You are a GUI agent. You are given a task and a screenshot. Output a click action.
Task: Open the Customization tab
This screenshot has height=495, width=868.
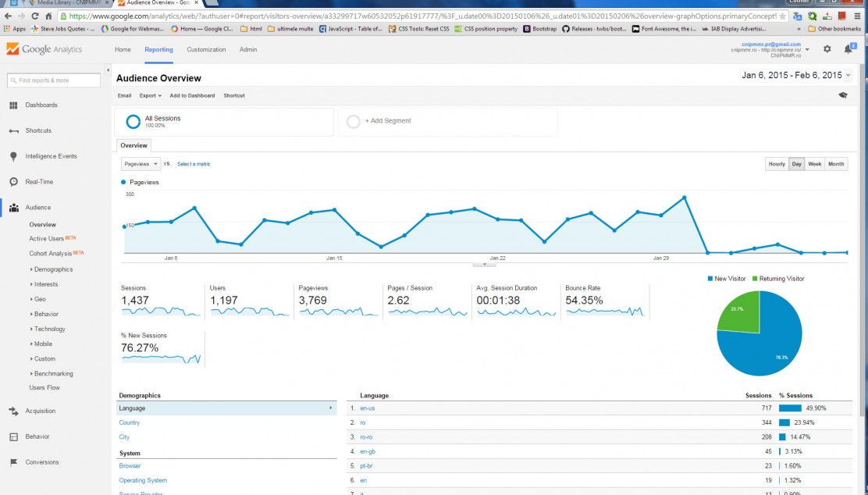[x=206, y=49]
